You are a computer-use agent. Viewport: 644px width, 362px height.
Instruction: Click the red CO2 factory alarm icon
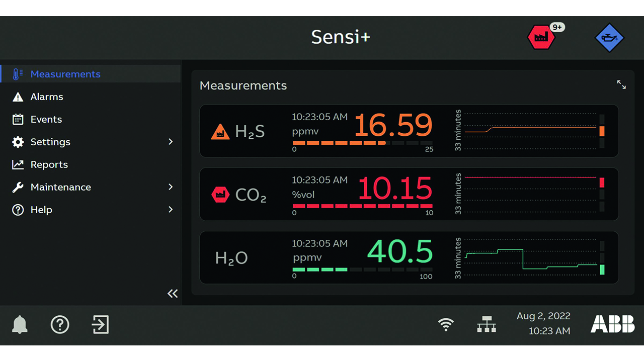(x=220, y=195)
